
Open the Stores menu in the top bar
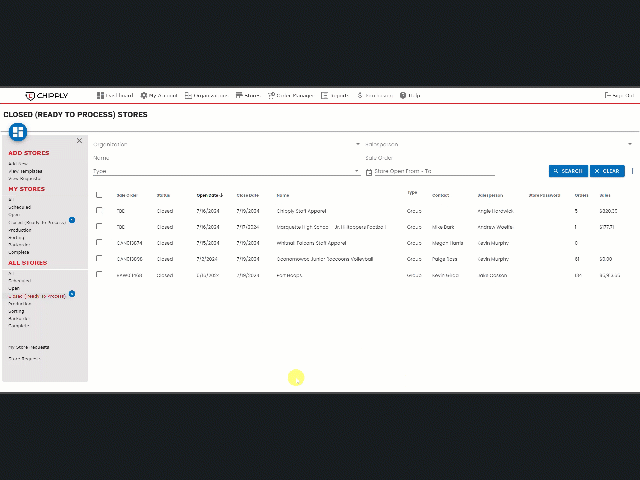[x=248, y=96]
